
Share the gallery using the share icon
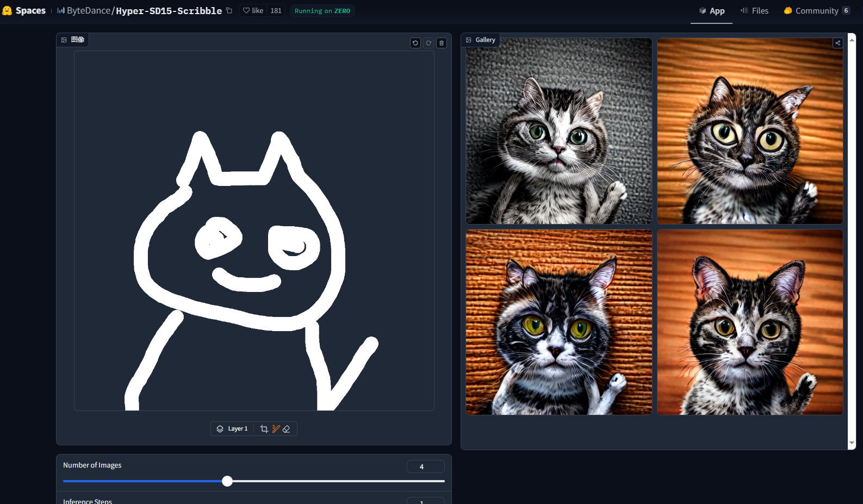point(838,43)
